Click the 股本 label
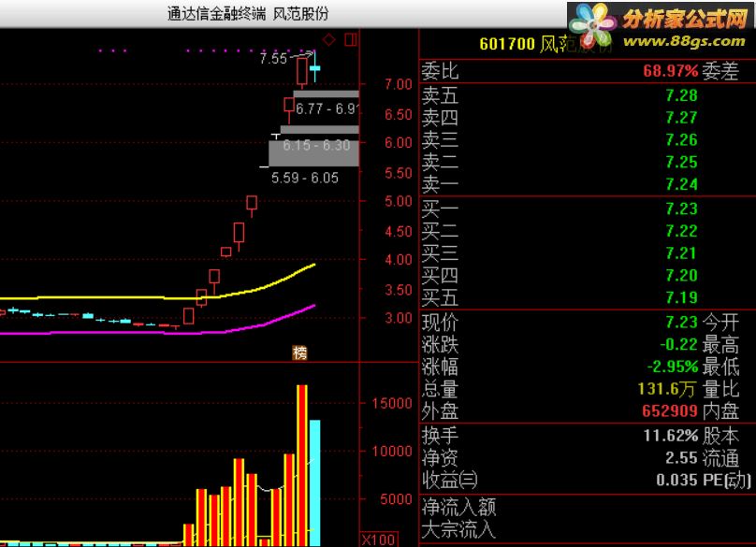This screenshot has width=756, height=547. pos(720,436)
